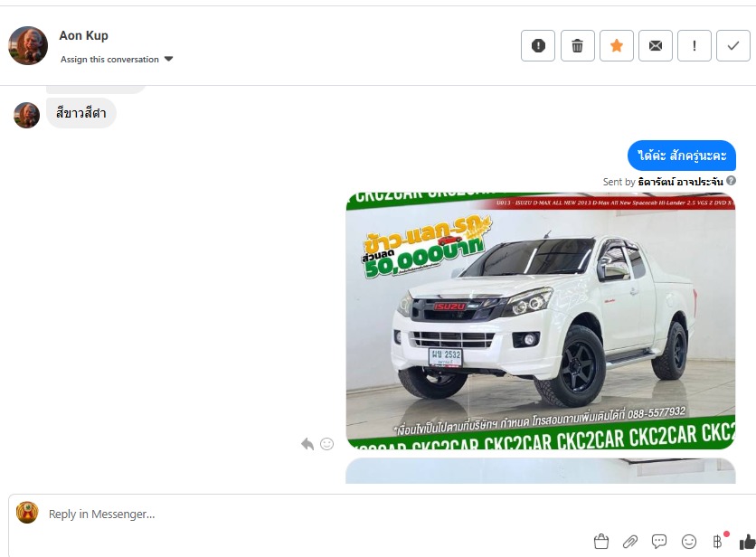Open the white Isuzu D-Max truck image
The image size is (756, 557).
tap(541, 321)
